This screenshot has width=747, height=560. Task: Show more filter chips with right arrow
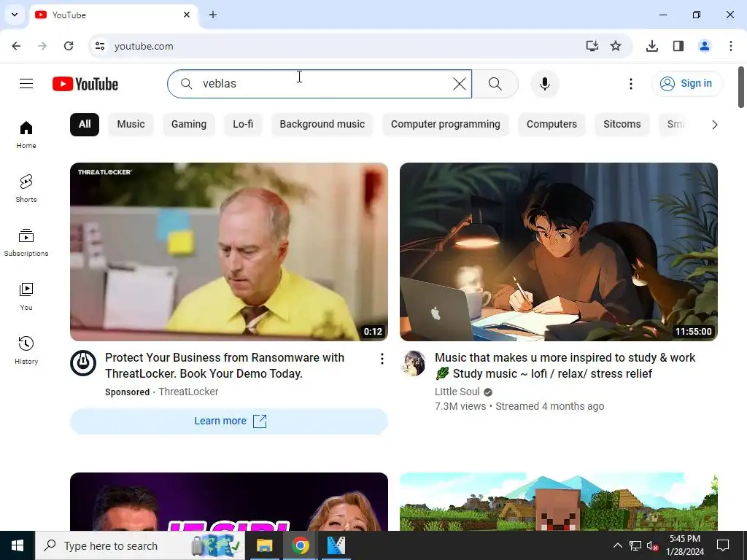click(x=714, y=125)
